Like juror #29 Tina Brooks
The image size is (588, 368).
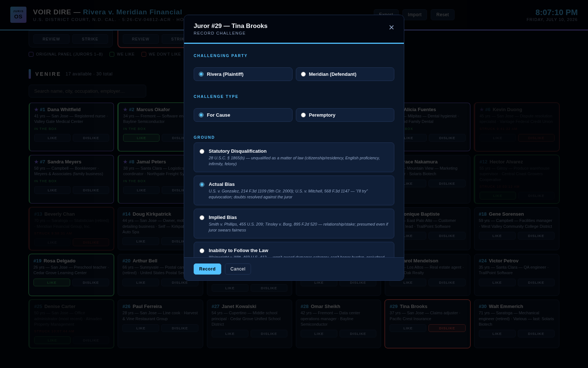pos(408,328)
